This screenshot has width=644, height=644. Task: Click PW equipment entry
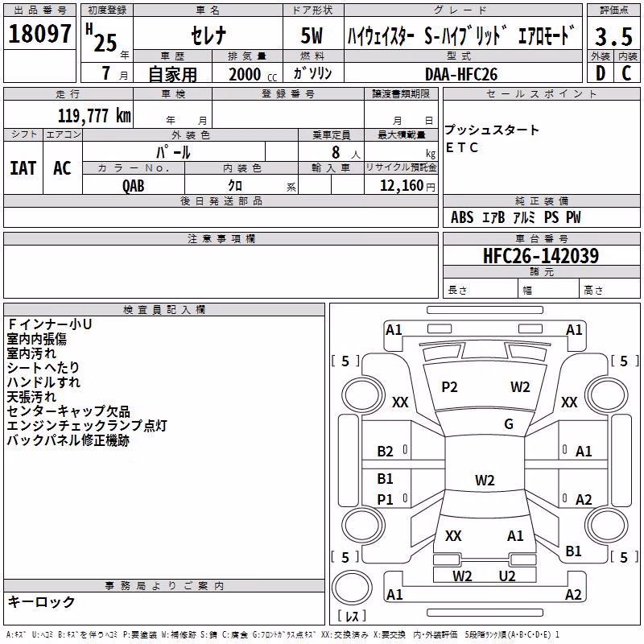[x=573, y=217]
